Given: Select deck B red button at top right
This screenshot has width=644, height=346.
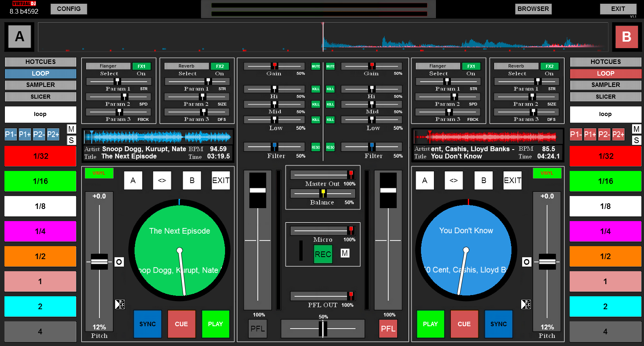Looking at the screenshot, I should 626,37.
